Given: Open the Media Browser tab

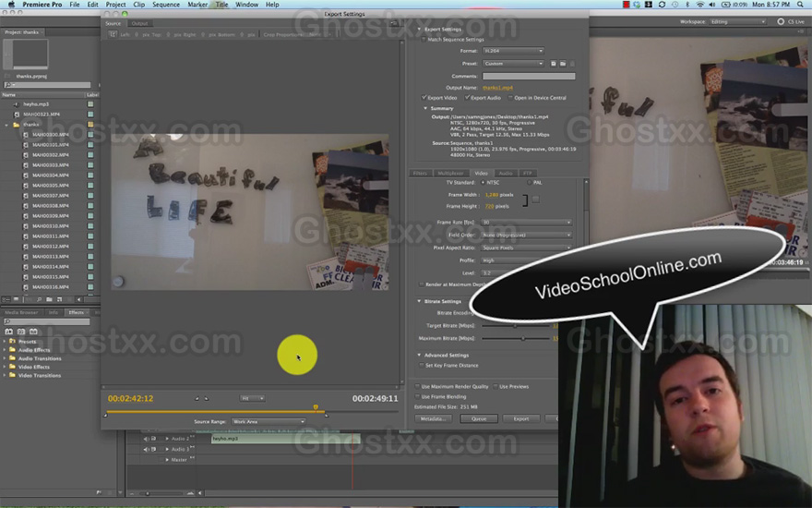Looking at the screenshot, I should 22,312.
